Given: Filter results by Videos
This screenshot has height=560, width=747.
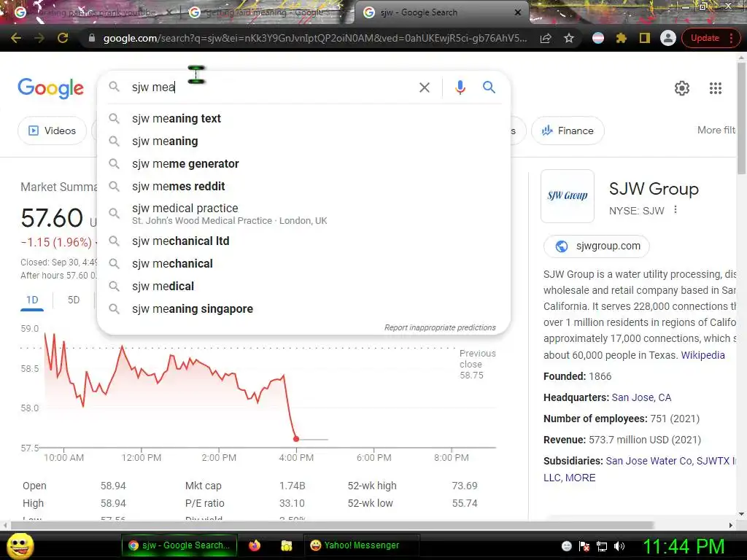Looking at the screenshot, I should coord(53,131).
